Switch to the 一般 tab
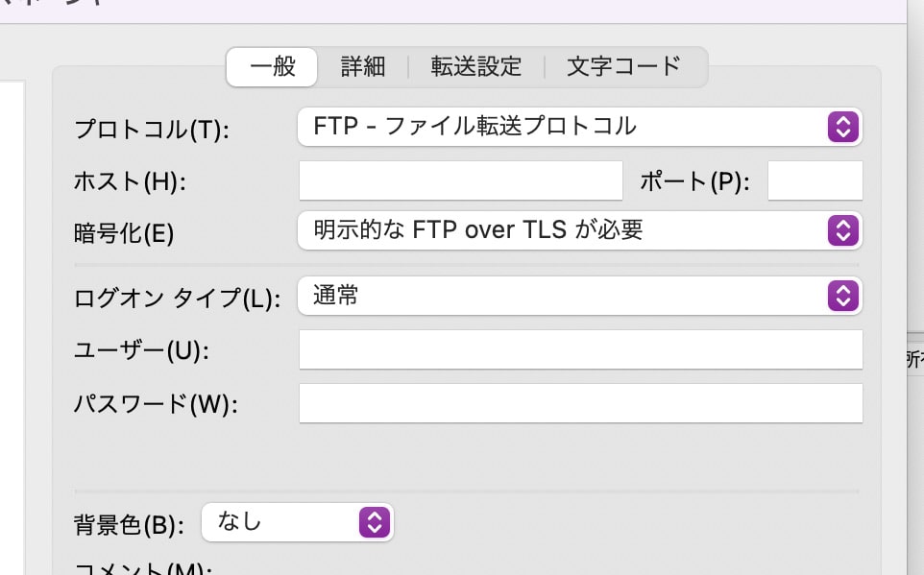Viewport: 924px width, 575px height. pos(272,66)
